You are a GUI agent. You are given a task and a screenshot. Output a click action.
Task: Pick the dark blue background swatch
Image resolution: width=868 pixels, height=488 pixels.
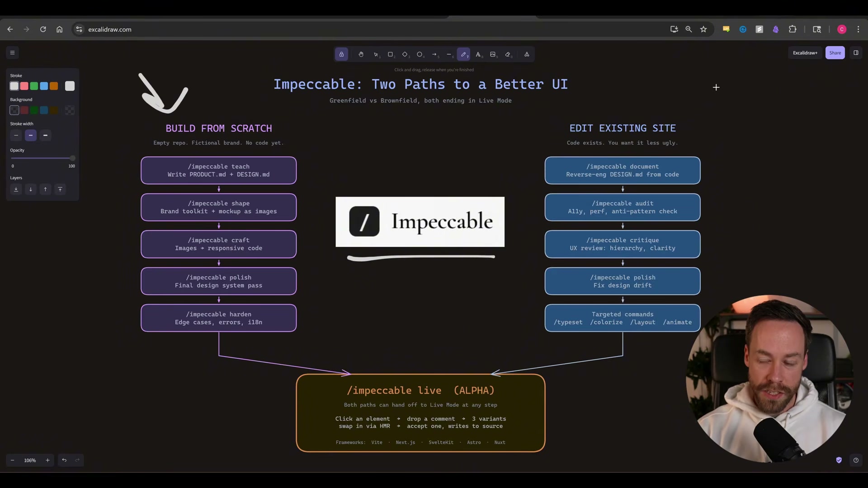44,110
